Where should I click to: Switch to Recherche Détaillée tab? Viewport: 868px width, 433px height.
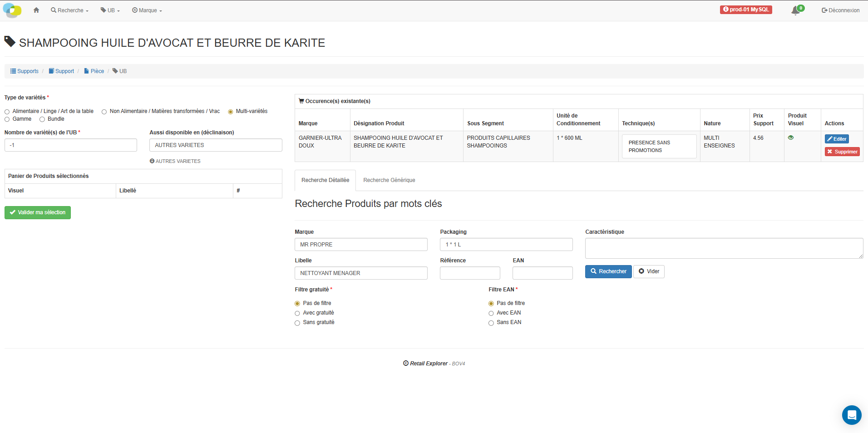(325, 180)
